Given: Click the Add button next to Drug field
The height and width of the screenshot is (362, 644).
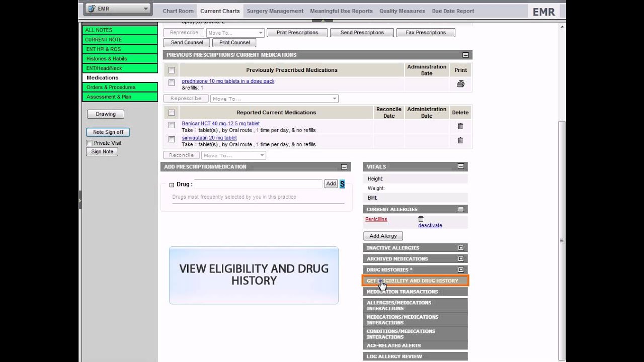Looking at the screenshot, I should coord(331,184).
